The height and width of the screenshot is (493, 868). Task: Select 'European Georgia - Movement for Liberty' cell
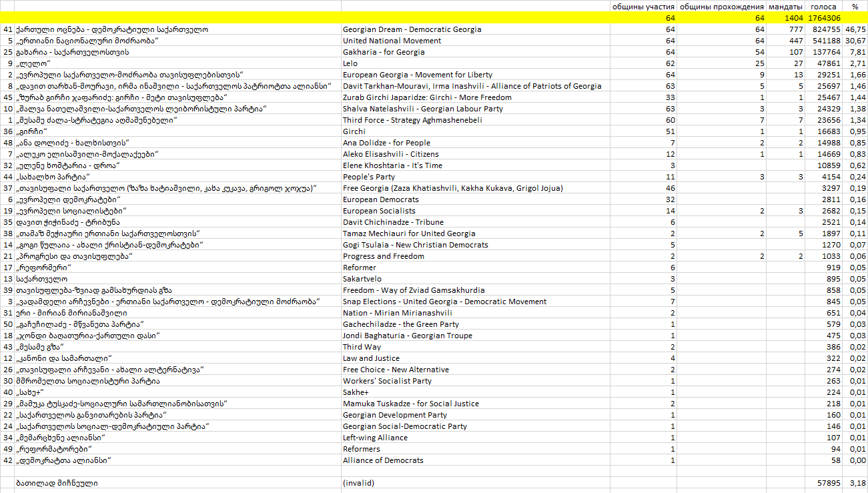(x=476, y=75)
